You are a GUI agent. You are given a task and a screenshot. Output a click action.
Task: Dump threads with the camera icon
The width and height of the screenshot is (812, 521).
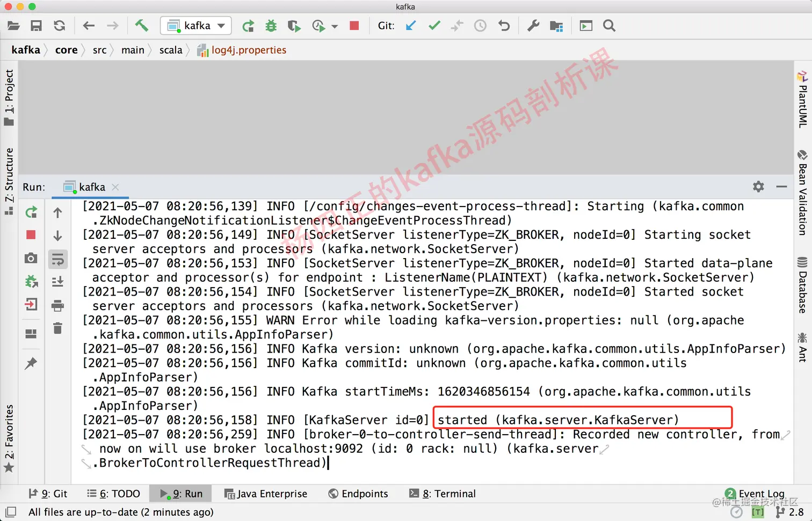click(x=31, y=258)
